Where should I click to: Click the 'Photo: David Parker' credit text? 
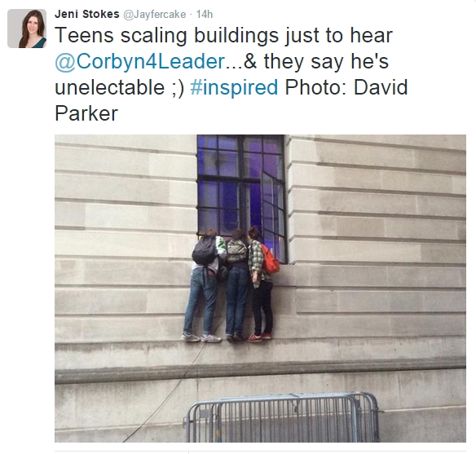pos(231,100)
